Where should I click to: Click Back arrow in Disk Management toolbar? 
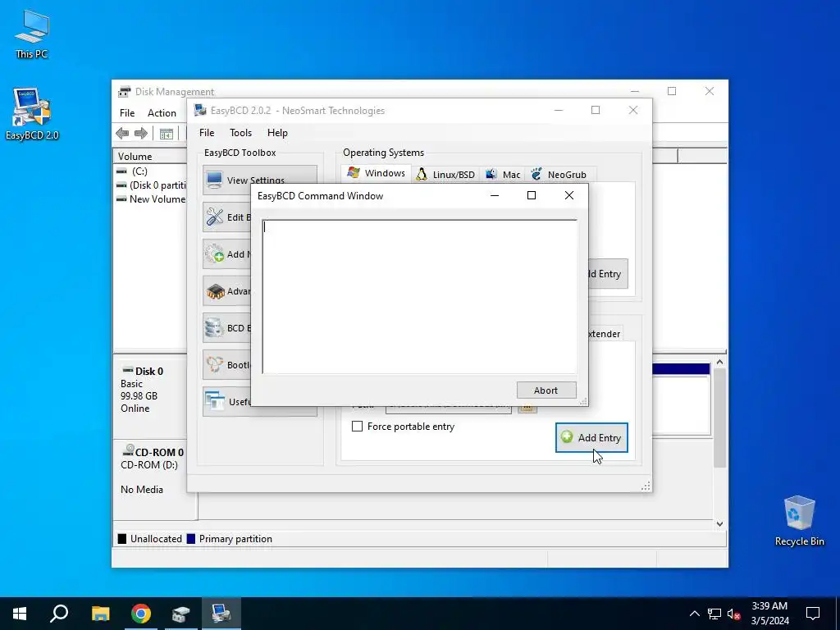pyautogui.click(x=122, y=133)
